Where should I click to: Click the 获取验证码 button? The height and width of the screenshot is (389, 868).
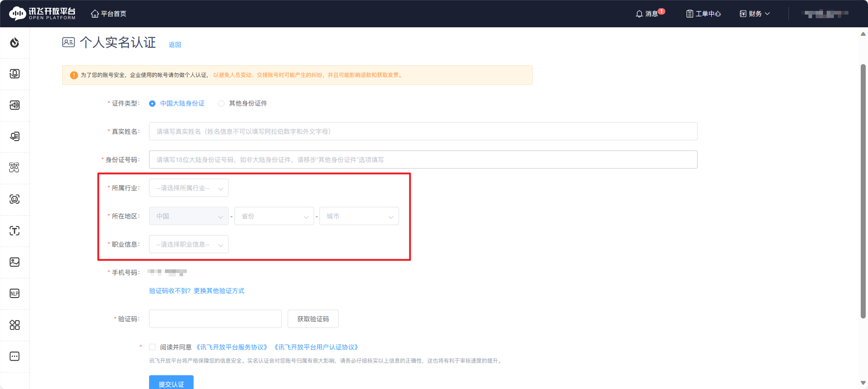(x=313, y=319)
